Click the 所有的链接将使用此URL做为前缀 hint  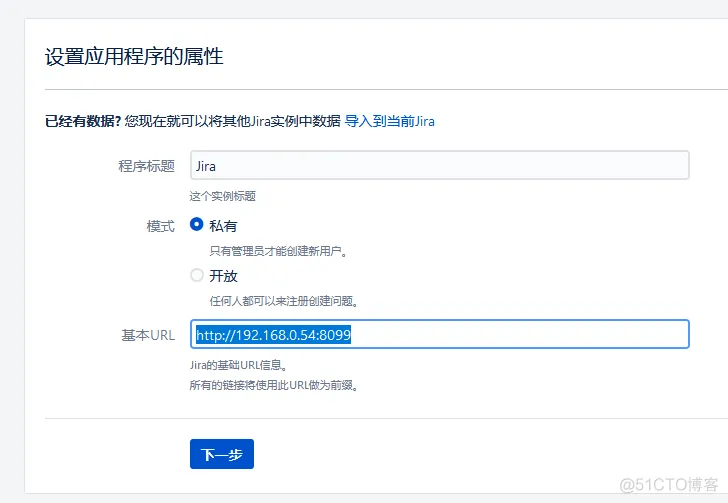coord(274,385)
